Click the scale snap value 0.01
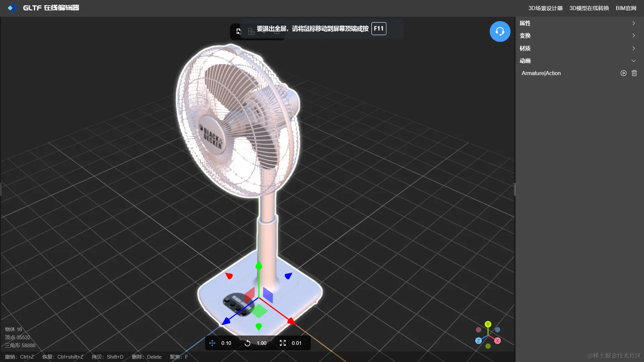The height and width of the screenshot is (362, 644). point(296,343)
